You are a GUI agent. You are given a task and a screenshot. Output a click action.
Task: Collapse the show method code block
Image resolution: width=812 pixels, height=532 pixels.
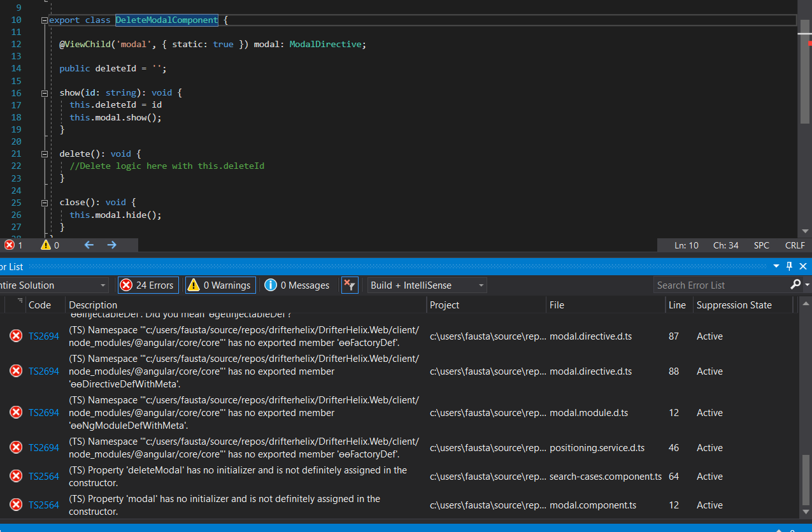tap(45, 93)
